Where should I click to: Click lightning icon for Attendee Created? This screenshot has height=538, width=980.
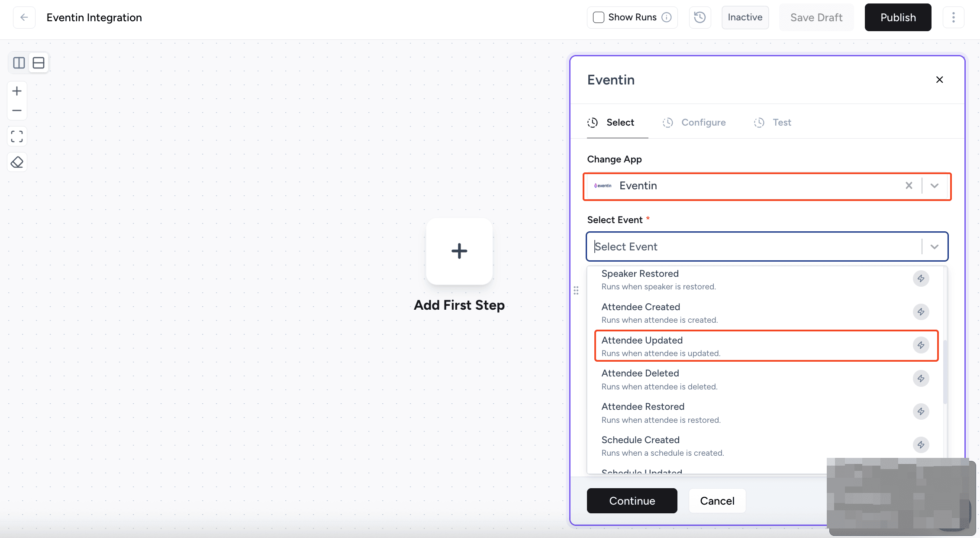921,312
